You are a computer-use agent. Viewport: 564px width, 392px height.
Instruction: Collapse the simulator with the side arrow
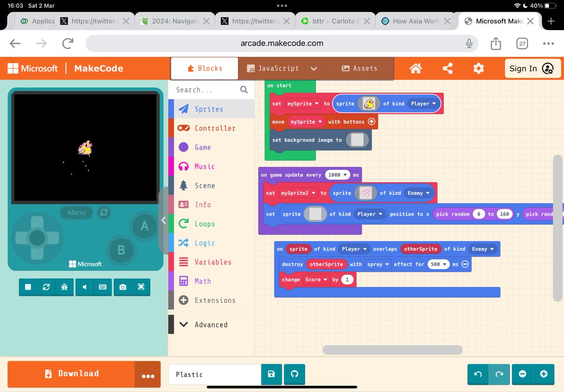coord(163,220)
